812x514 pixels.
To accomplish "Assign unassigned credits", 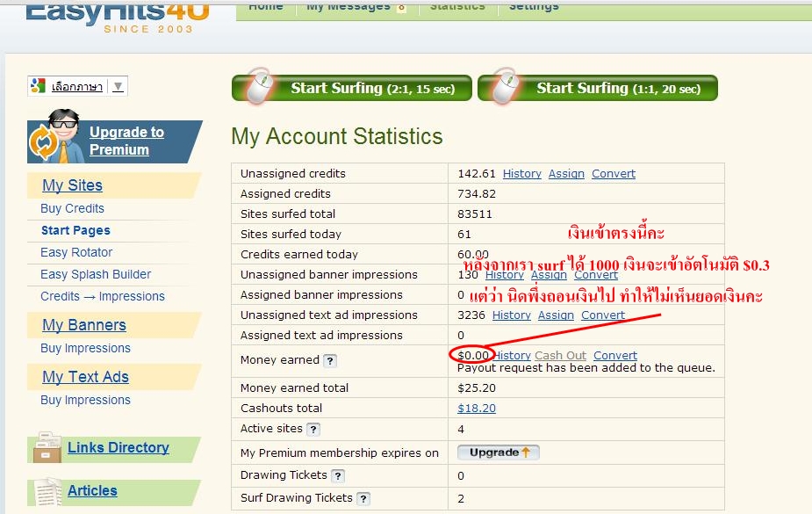I will point(566,174).
